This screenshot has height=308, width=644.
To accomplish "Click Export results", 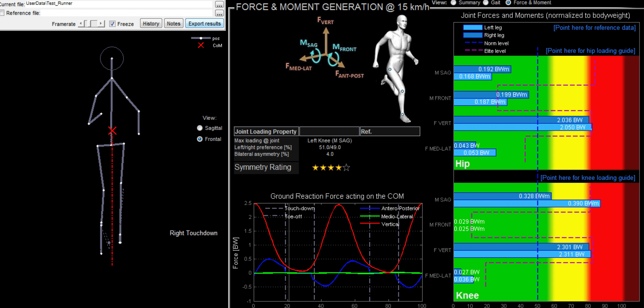I will [205, 23].
